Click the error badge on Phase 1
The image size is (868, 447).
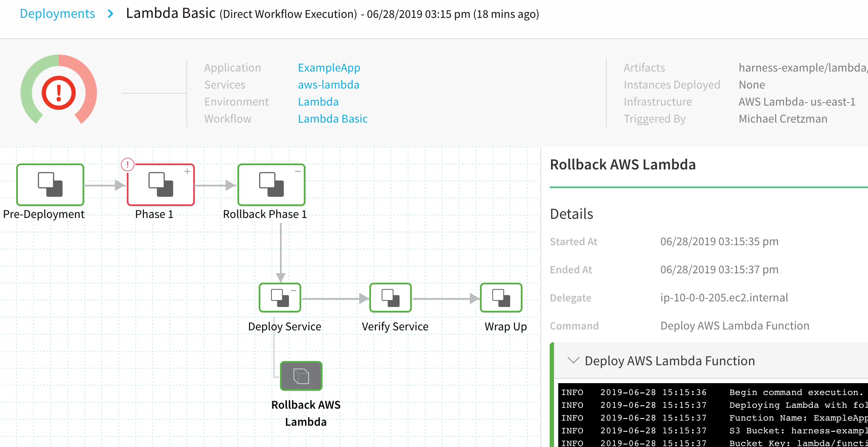click(128, 164)
